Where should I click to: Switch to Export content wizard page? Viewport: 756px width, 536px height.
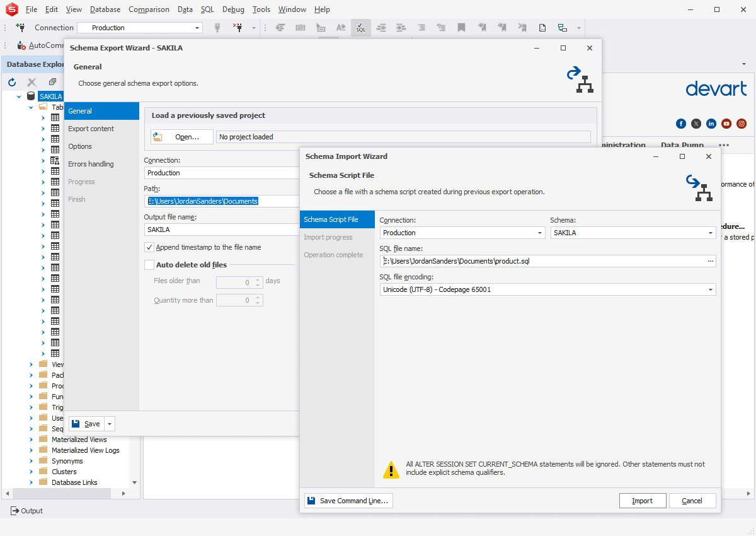point(91,129)
